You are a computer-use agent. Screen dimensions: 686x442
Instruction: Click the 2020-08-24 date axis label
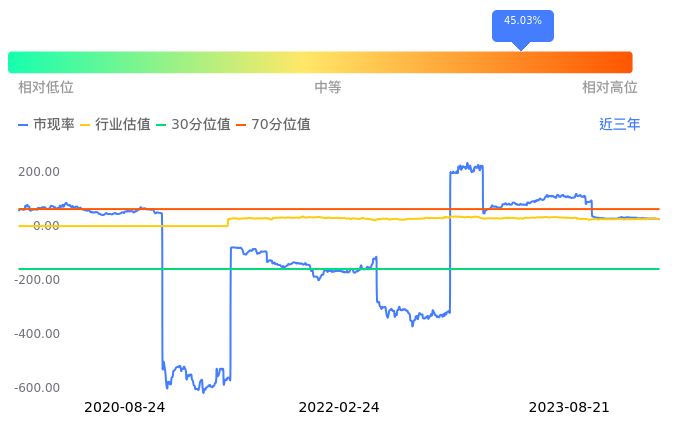point(125,408)
